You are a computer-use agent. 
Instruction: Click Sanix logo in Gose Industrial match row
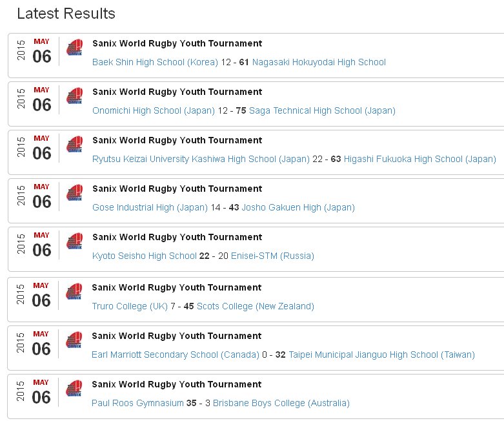tap(75, 192)
